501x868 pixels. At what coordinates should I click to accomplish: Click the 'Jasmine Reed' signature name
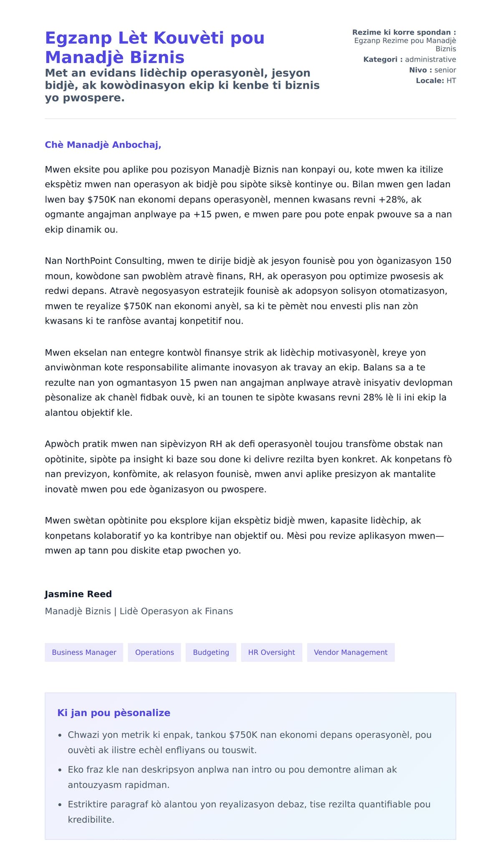click(x=78, y=594)
